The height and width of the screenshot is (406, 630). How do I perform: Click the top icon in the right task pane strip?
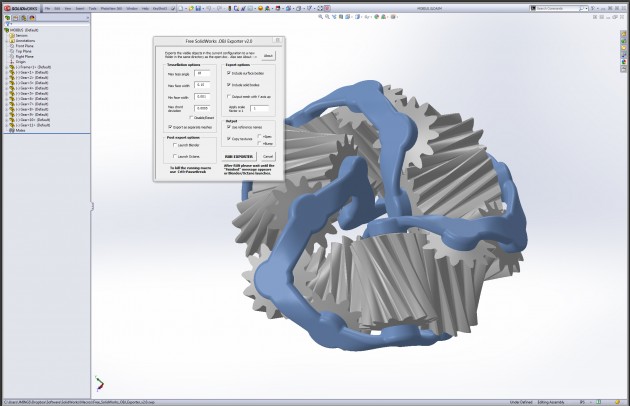coord(624,35)
